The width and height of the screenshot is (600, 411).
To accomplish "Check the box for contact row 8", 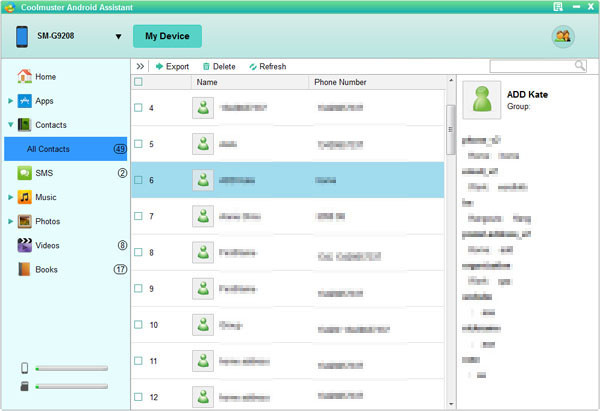I will pos(138,252).
